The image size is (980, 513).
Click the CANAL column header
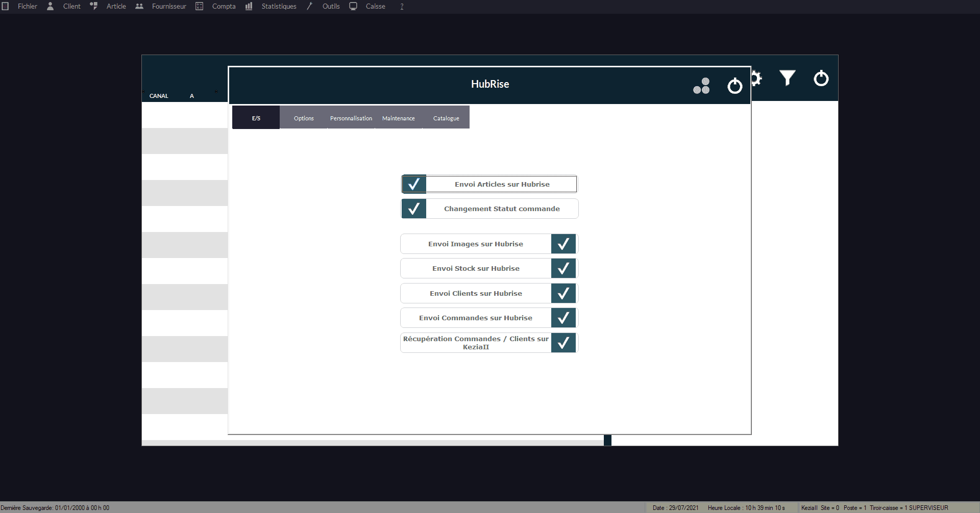tap(159, 96)
